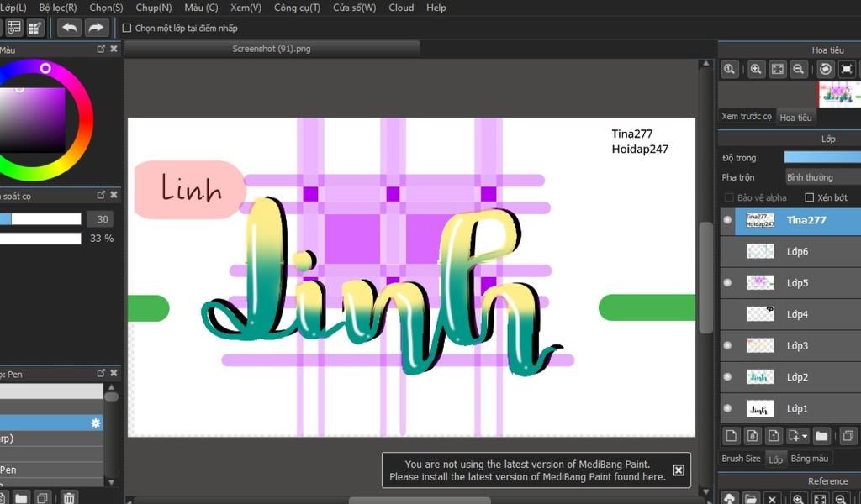This screenshot has width=861, height=504.
Task: Hide the Lớp1 layer
Action: pos(727,408)
